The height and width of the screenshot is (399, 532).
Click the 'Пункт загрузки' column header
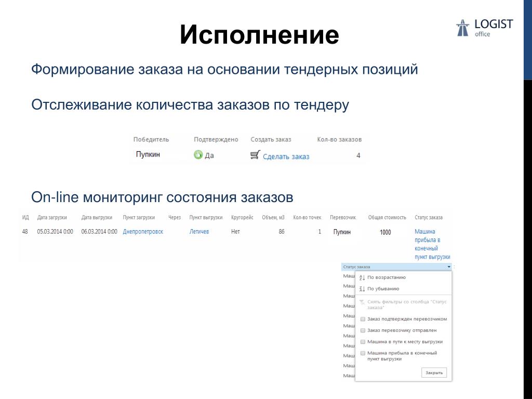pos(139,218)
